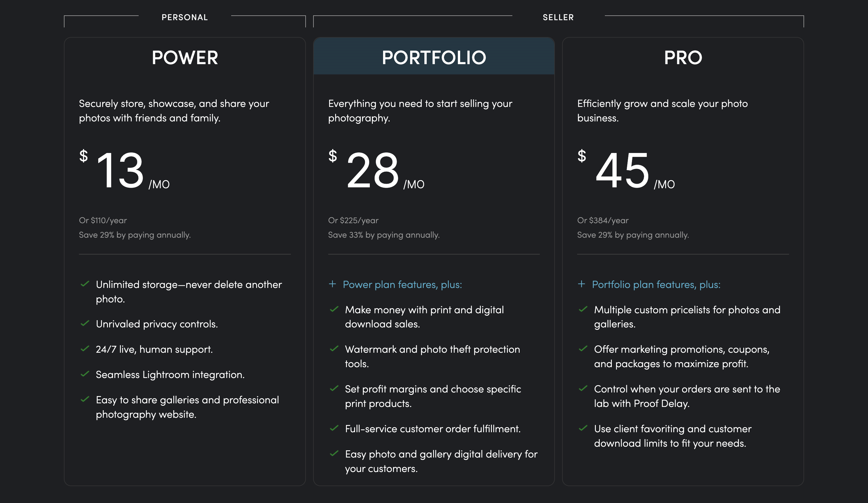Screen dimensions: 868x503
Task: Click Save 33% by paying annually text
Action: [x=384, y=235]
